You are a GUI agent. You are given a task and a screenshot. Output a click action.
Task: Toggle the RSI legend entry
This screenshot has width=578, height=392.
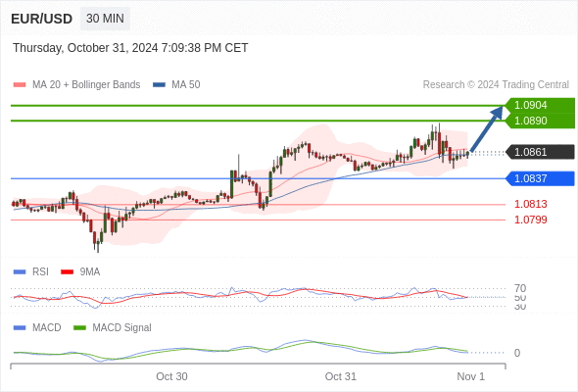(40, 271)
